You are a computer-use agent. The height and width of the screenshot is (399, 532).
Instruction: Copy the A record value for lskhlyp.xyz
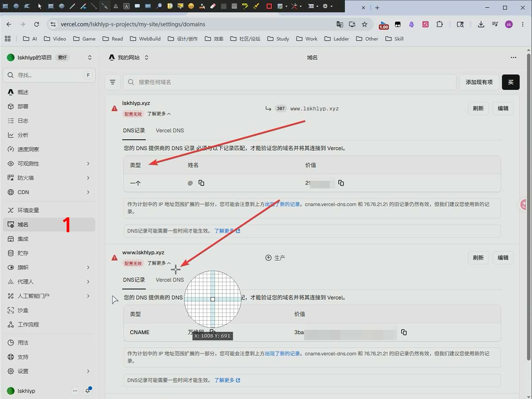[341, 183]
